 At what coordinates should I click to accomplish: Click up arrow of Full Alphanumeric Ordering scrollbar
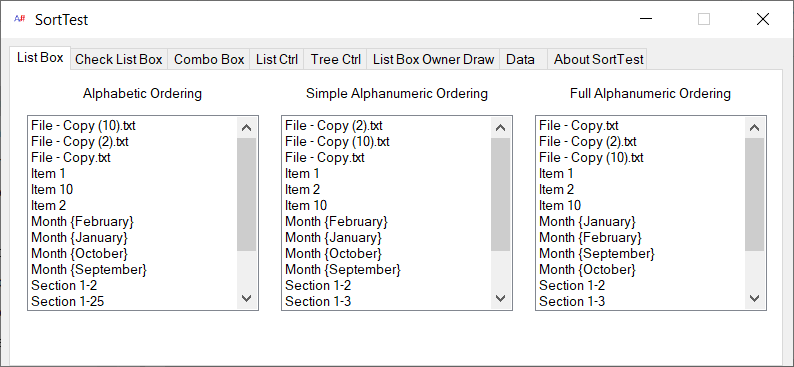(755, 128)
